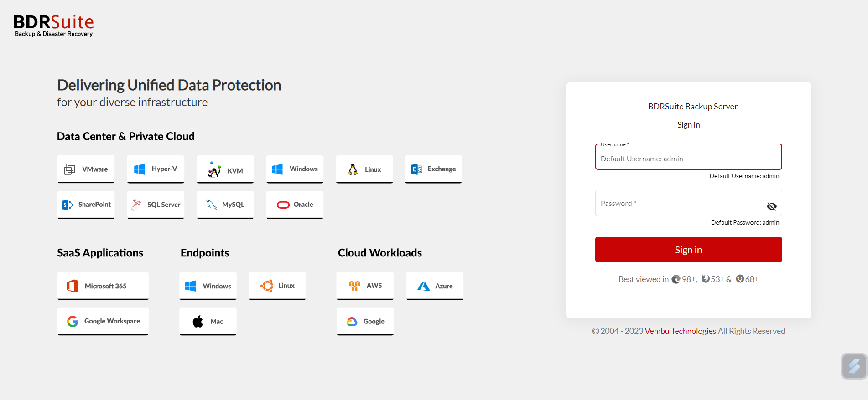Open the floating widget icon at bottom right

click(854, 366)
